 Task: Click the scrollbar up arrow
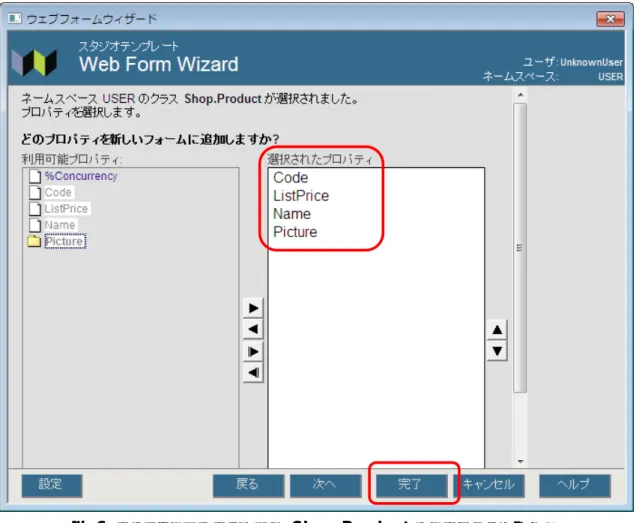520,95
